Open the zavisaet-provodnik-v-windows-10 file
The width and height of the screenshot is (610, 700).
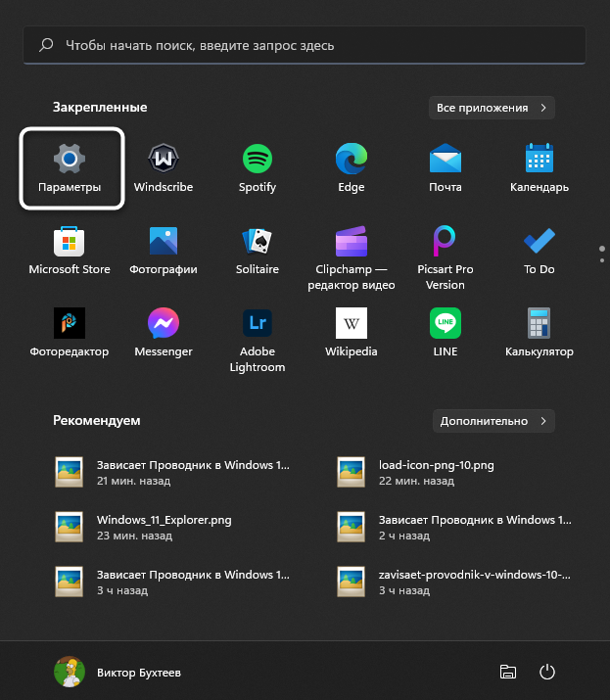click(x=454, y=583)
